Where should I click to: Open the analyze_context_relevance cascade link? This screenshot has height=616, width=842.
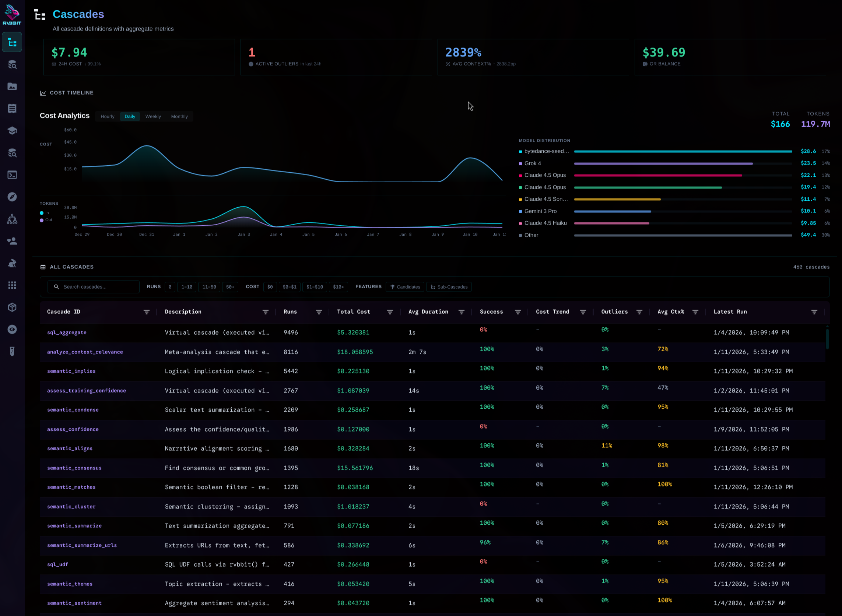(x=85, y=352)
